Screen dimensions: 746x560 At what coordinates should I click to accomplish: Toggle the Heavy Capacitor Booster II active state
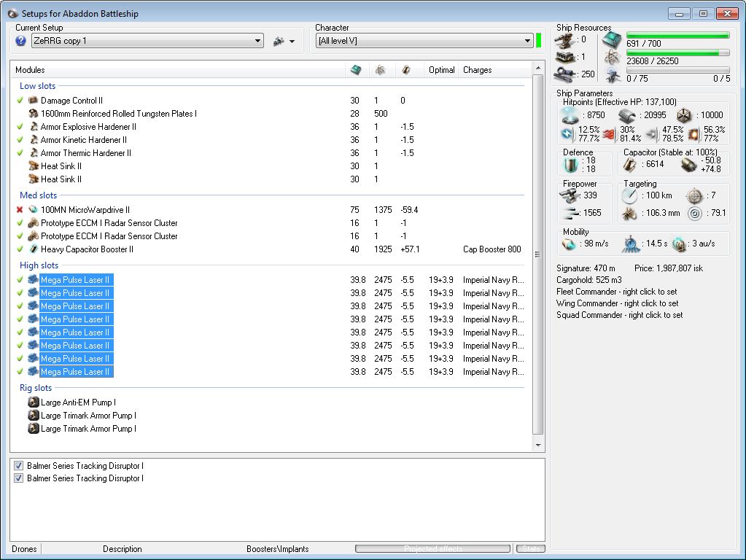tap(20, 249)
